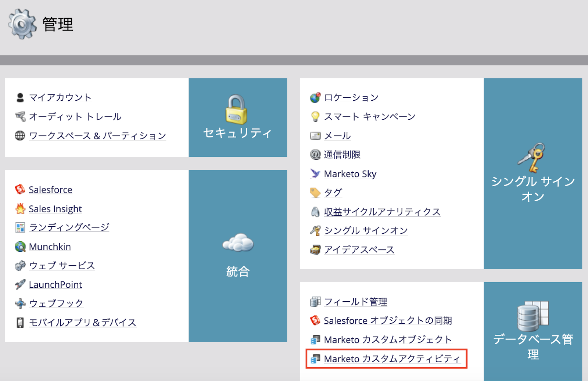Screen dimensions: 588x381
Task: Click the icon beside Marketo カスタムオブジェクト
Action: point(315,340)
